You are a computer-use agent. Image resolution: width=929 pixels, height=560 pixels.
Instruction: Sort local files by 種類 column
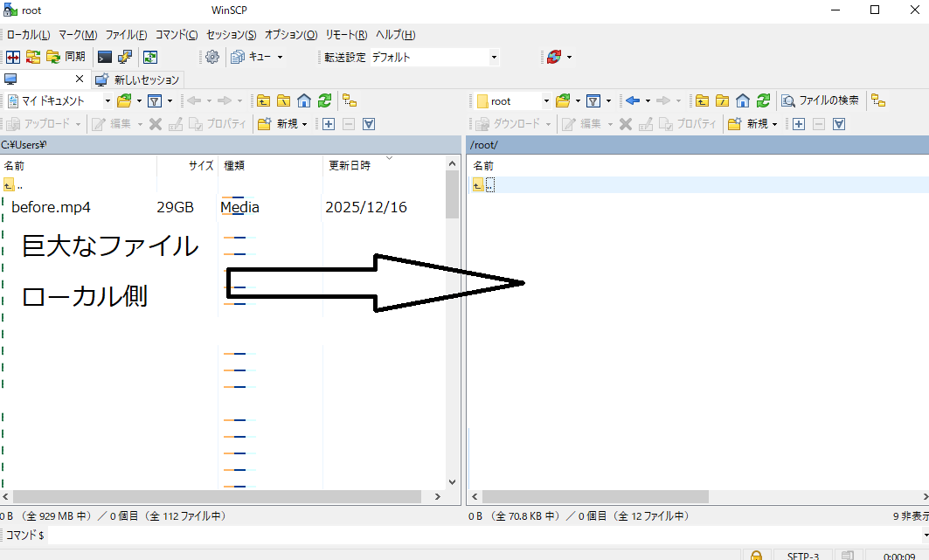(x=270, y=166)
